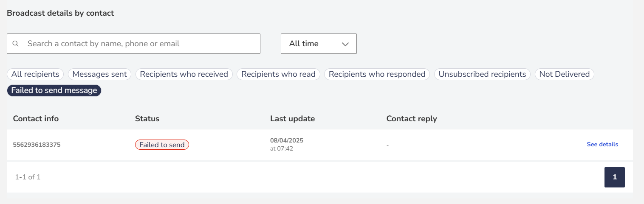Toggle the Failed to send message filter
The height and width of the screenshot is (204, 644).
(x=54, y=90)
